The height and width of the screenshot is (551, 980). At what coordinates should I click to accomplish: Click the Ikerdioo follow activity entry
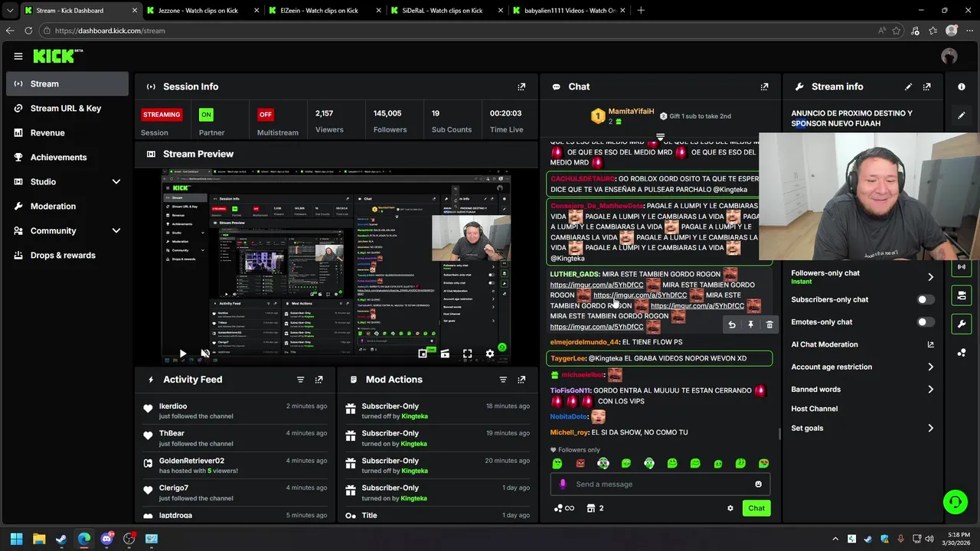(236, 411)
